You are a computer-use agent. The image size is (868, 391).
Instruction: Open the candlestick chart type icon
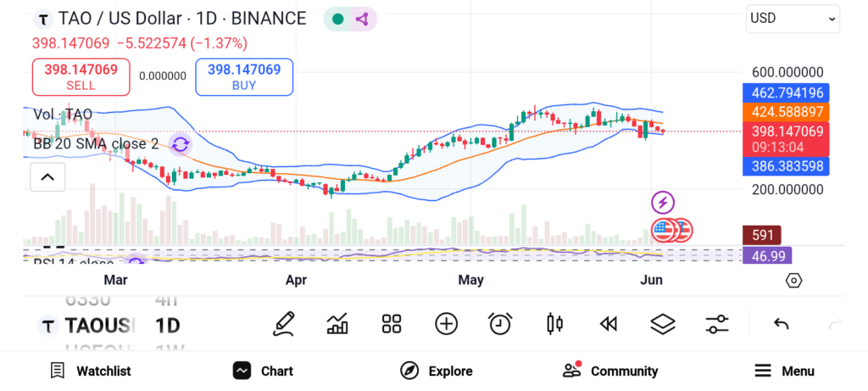point(554,324)
